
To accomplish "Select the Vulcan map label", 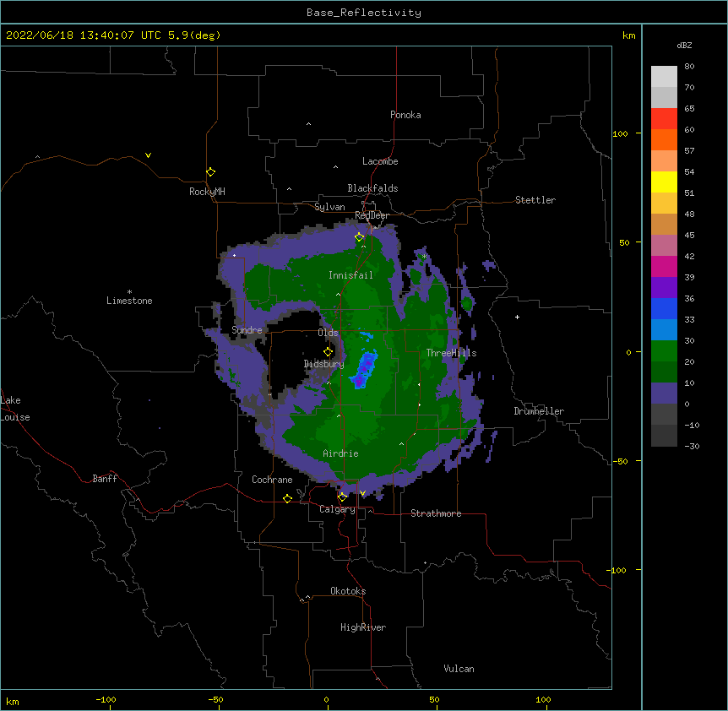I will [459, 669].
